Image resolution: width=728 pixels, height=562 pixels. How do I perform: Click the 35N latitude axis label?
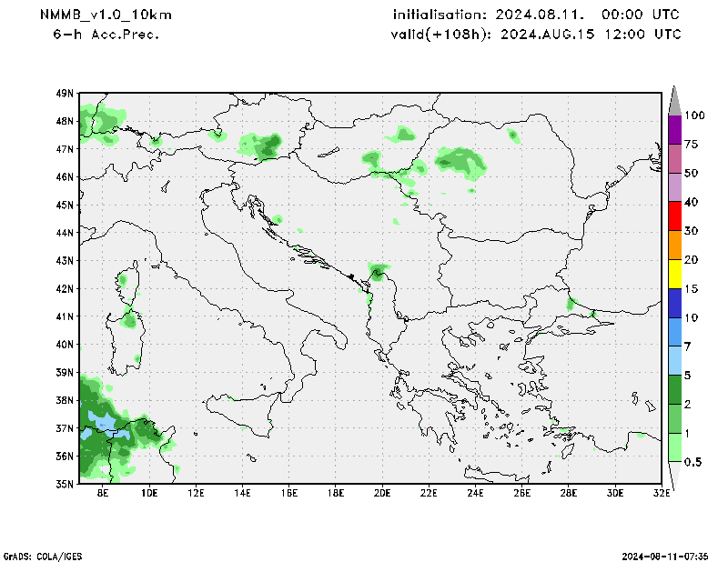(64, 484)
